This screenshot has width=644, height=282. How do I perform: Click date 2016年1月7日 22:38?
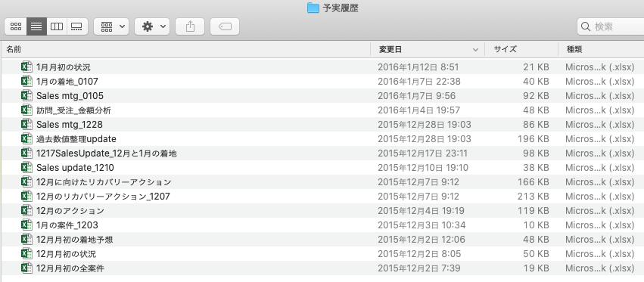point(419,82)
